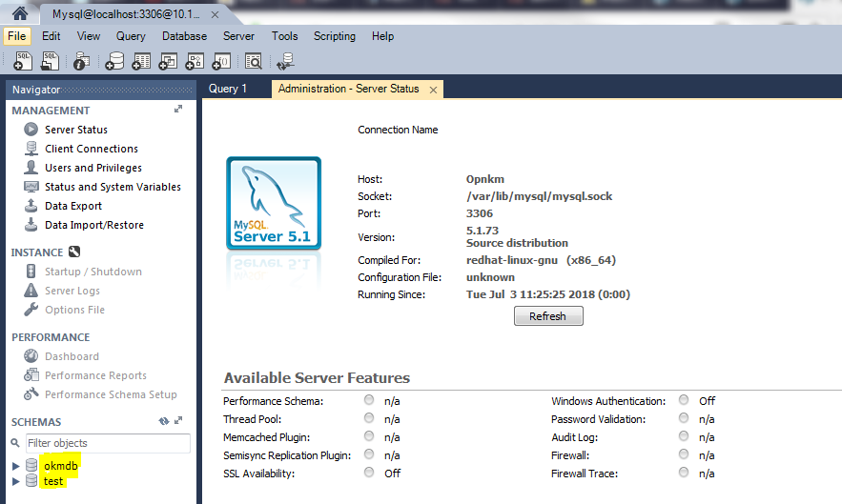Click the create new table icon
Viewport: 842px width, 504px height.
point(141,62)
